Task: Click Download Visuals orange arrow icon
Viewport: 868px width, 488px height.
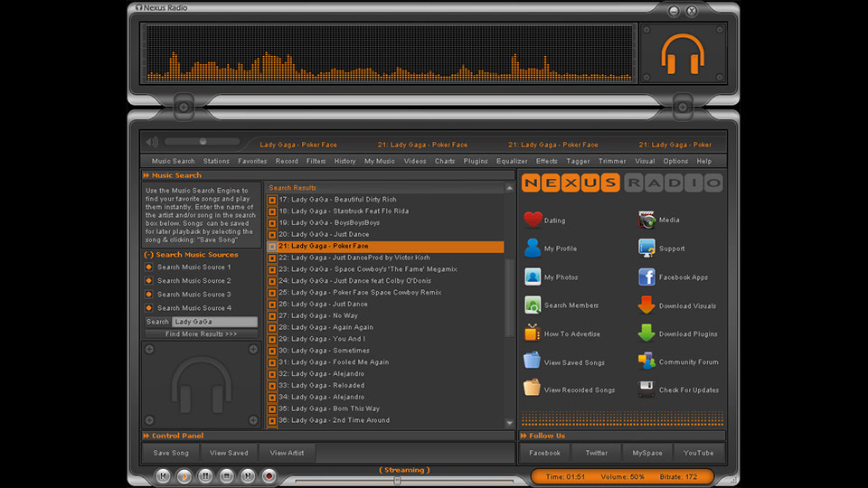Action: click(646, 305)
